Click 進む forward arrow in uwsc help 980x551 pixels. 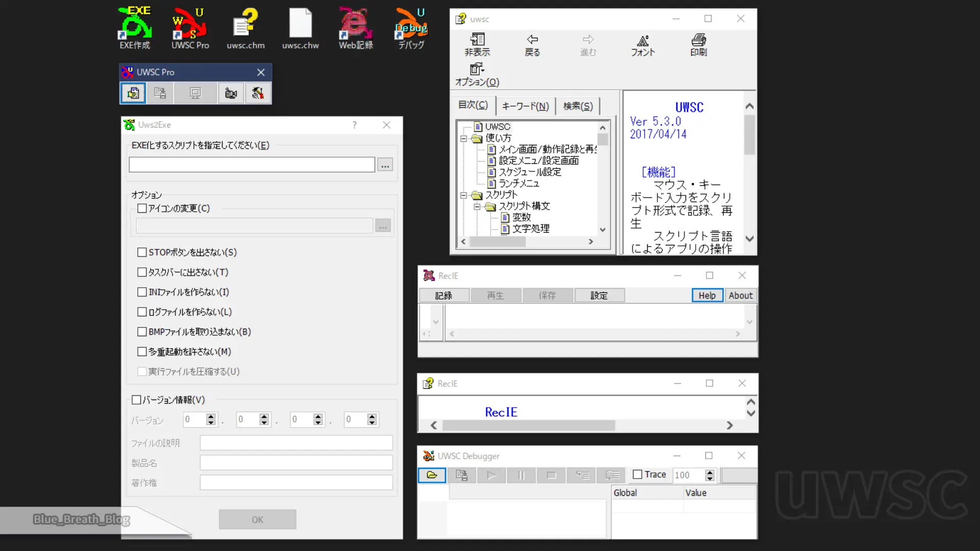tap(588, 45)
